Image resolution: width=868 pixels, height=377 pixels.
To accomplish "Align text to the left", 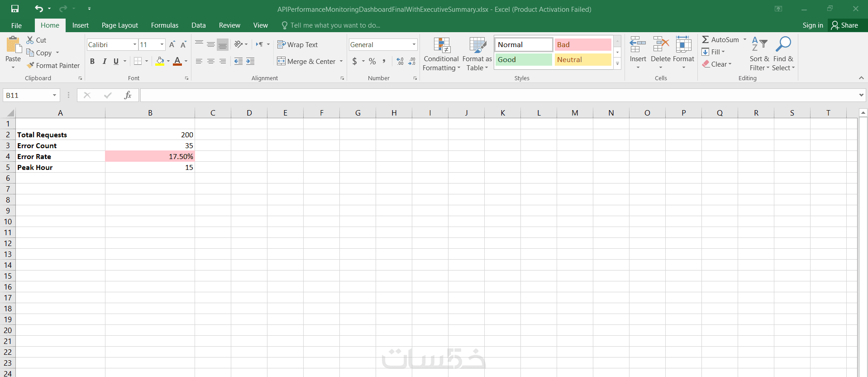I will coord(199,61).
